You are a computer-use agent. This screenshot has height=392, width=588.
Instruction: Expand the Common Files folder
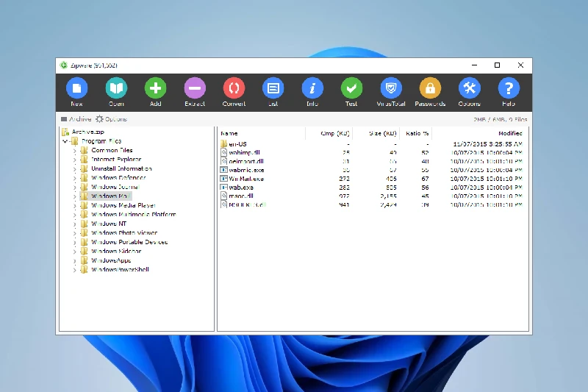pyautogui.click(x=74, y=151)
